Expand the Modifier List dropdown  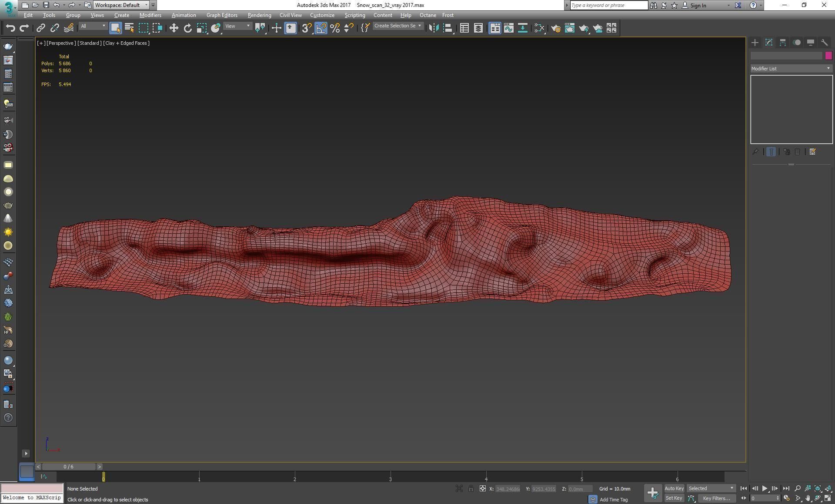(x=791, y=69)
